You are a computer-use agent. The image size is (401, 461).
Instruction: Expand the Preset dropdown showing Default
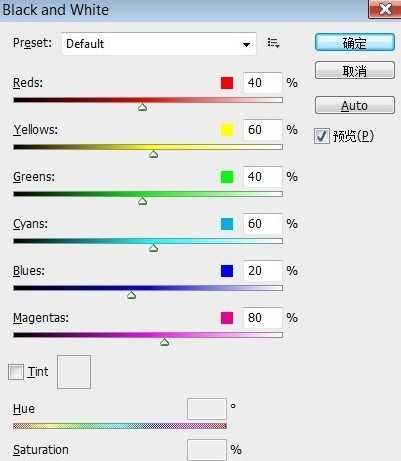pyautogui.click(x=159, y=44)
